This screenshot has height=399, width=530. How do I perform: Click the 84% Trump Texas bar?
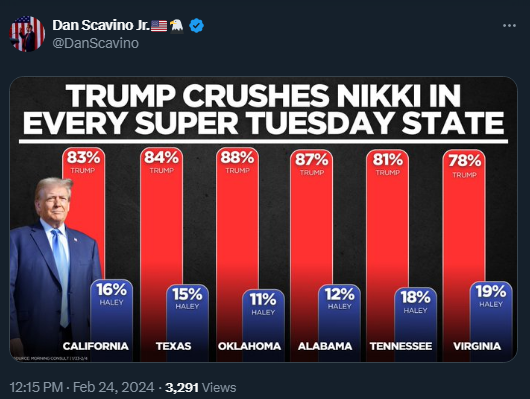pos(161,254)
